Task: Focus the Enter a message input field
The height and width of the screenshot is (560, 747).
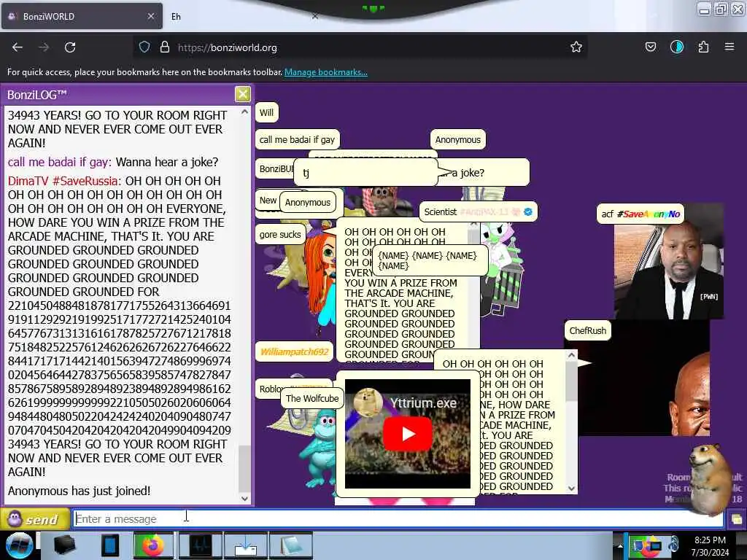Action: (398, 518)
